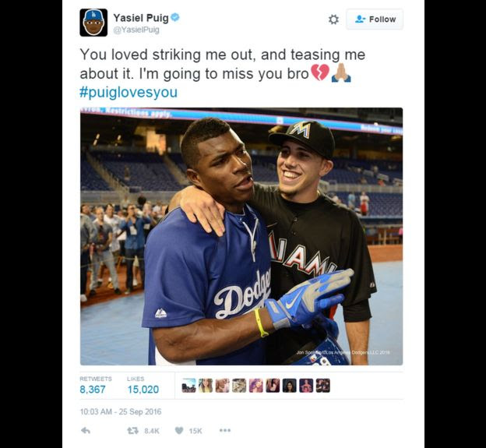Enlarge the Dodgers and Marlins players photo
Viewport: 486px width, 448px height.
pyautogui.click(x=241, y=237)
